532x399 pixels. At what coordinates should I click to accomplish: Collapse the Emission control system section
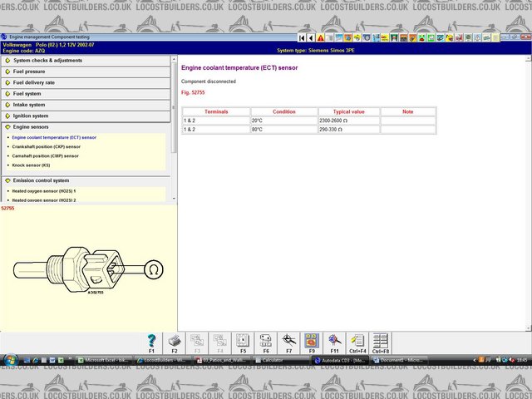click(86, 180)
